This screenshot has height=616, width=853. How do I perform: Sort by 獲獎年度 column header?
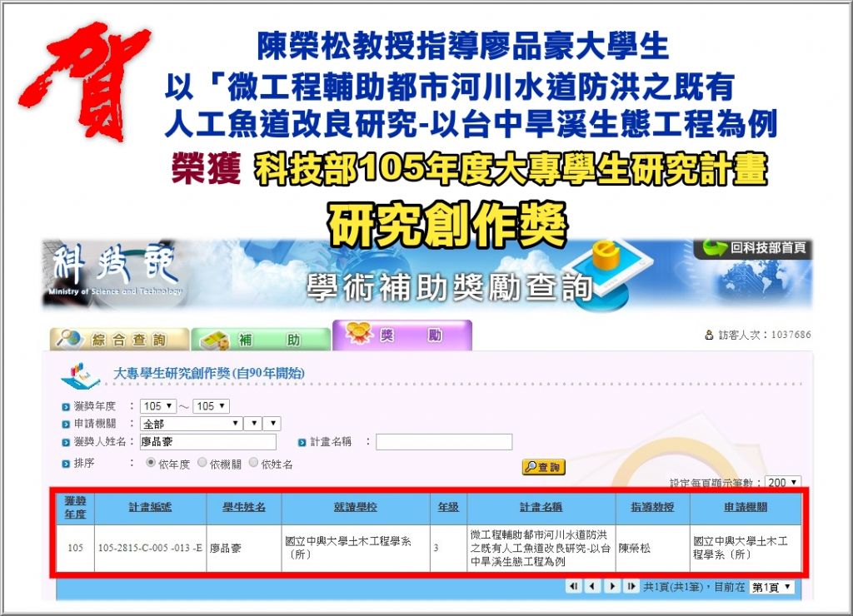click(75, 507)
